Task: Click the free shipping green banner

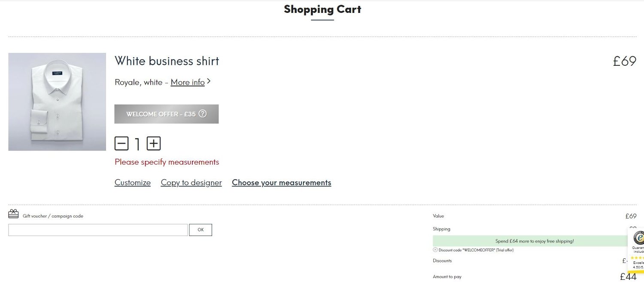Action: click(535, 241)
